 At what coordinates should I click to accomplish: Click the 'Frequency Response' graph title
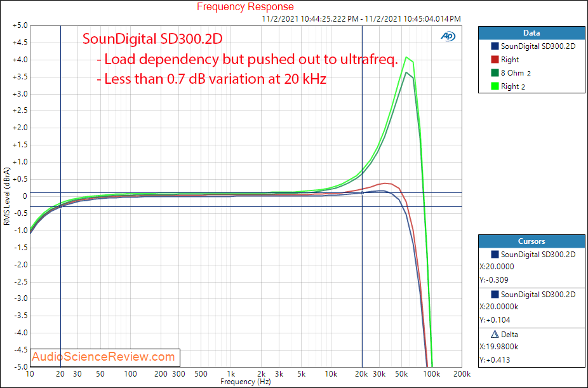pyautogui.click(x=245, y=7)
